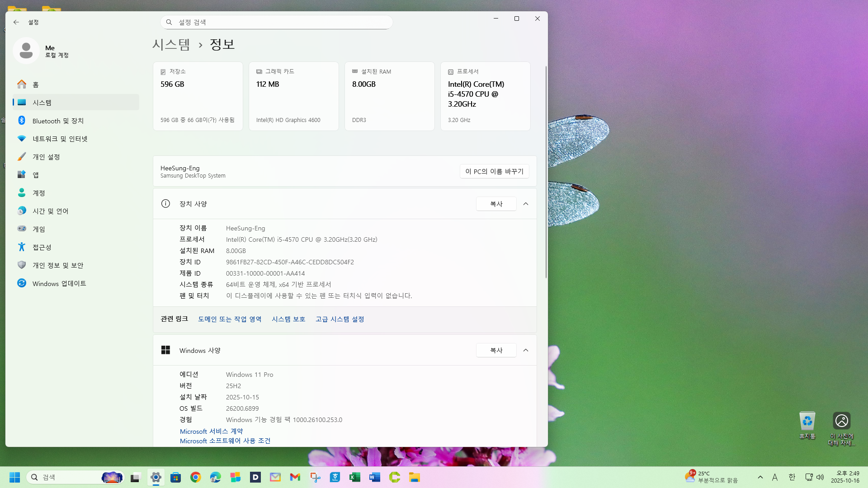Click the user account avatar
868x488 pixels.
(x=26, y=51)
